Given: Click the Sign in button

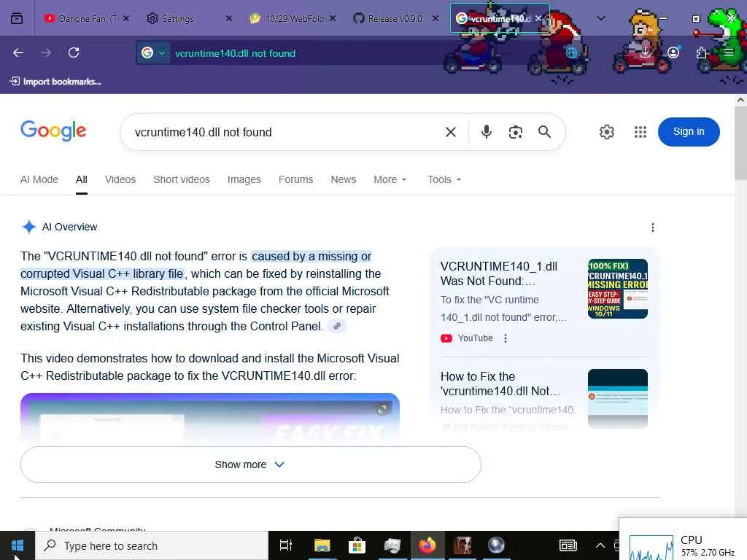Looking at the screenshot, I should 689,132.
